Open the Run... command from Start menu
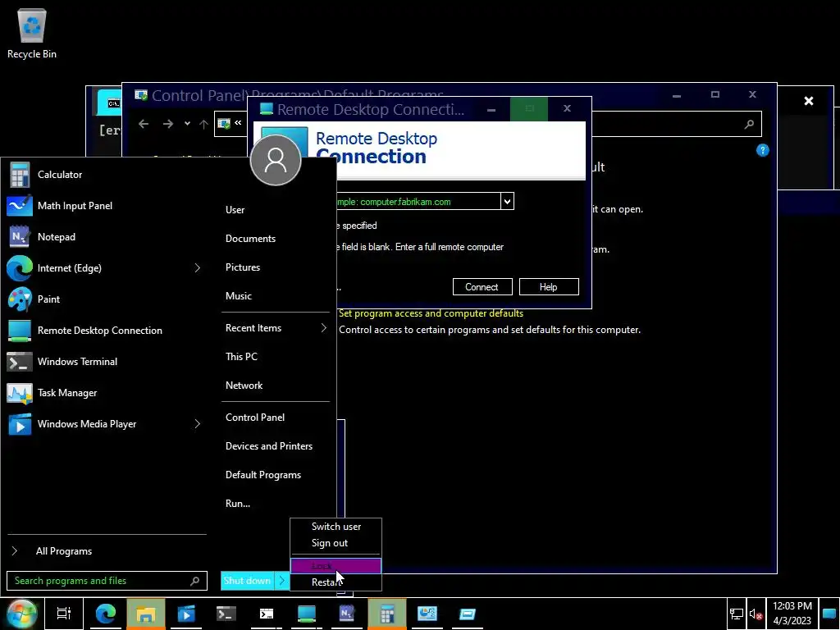The width and height of the screenshot is (840, 630). (276, 504)
